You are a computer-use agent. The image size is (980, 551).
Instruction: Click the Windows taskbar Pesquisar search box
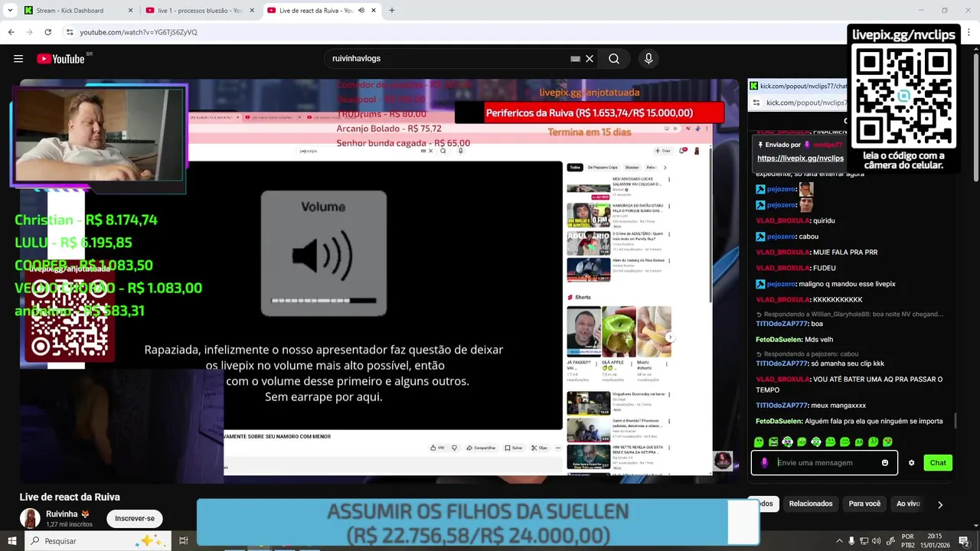[97, 541]
